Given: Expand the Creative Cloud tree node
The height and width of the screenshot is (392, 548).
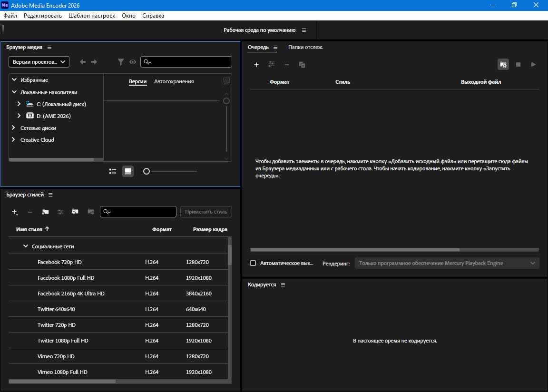Looking at the screenshot, I should (x=13, y=140).
